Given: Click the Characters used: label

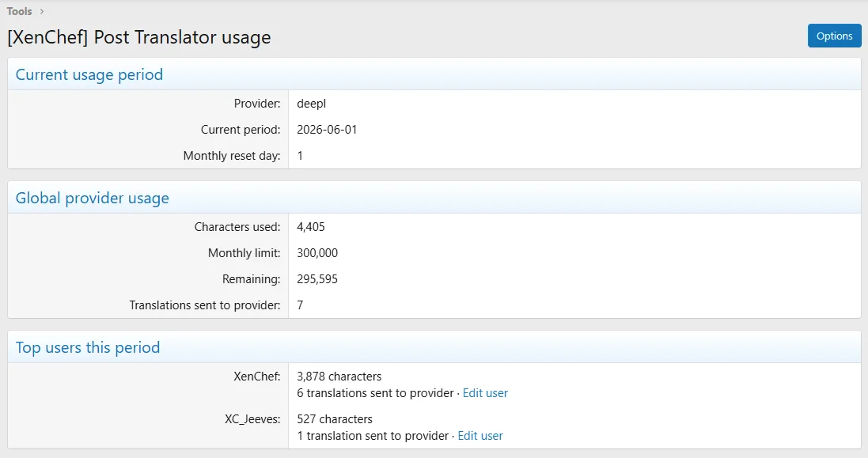Looking at the screenshot, I should click(237, 227).
